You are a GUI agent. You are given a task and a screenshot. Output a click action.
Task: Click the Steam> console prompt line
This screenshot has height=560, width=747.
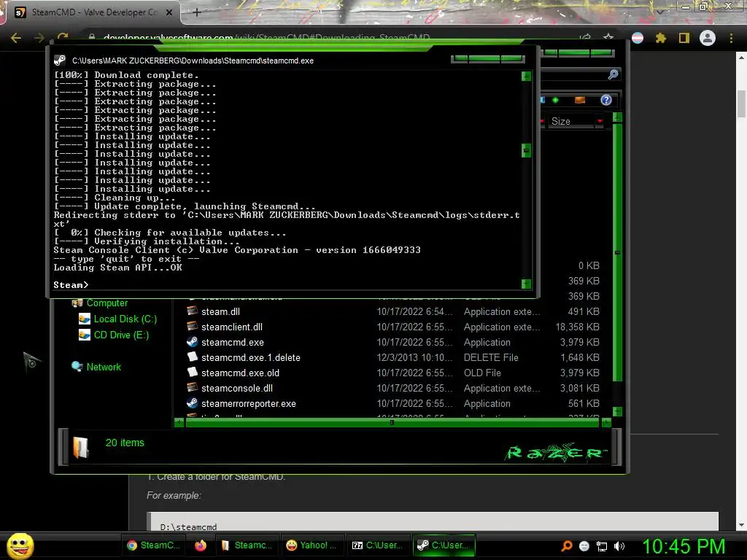click(71, 285)
